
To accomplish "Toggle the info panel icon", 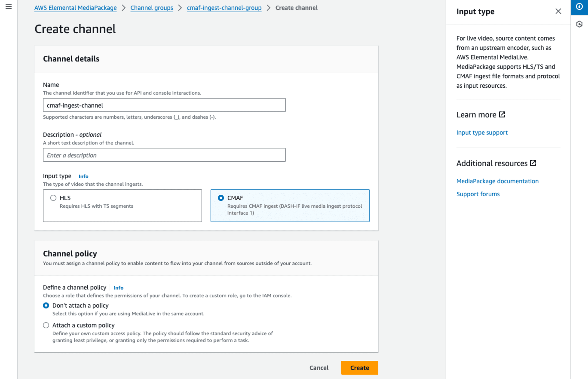I will [579, 7].
